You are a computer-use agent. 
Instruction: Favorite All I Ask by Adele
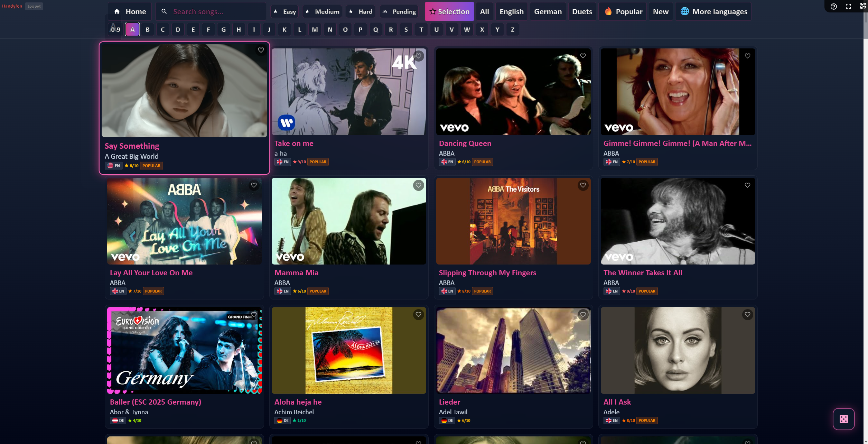pyautogui.click(x=747, y=315)
